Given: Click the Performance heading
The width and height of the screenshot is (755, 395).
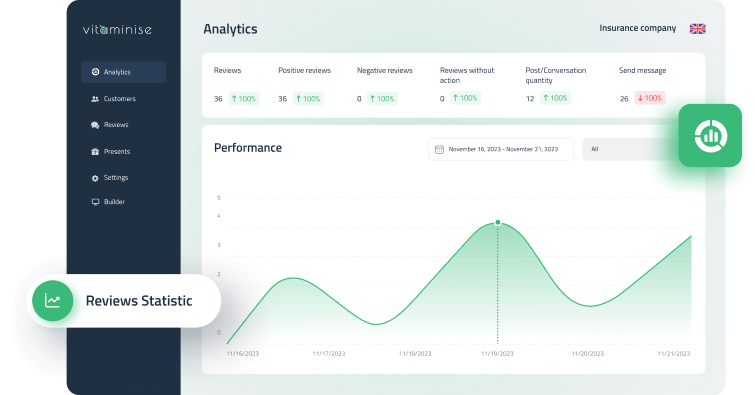Looking at the screenshot, I should (248, 148).
